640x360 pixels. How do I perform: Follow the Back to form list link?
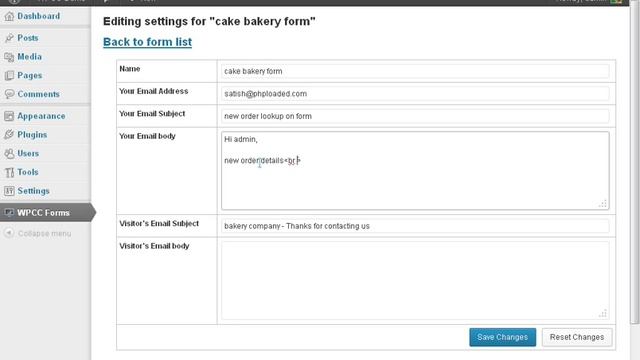point(147,42)
